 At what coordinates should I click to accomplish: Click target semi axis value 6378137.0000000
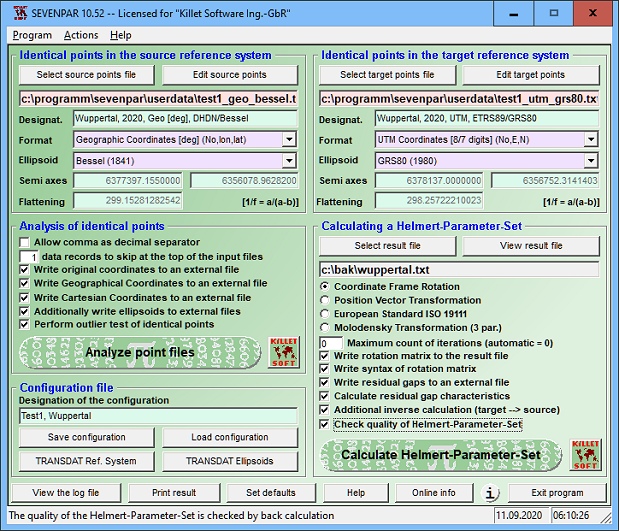[x=429, y=181]
